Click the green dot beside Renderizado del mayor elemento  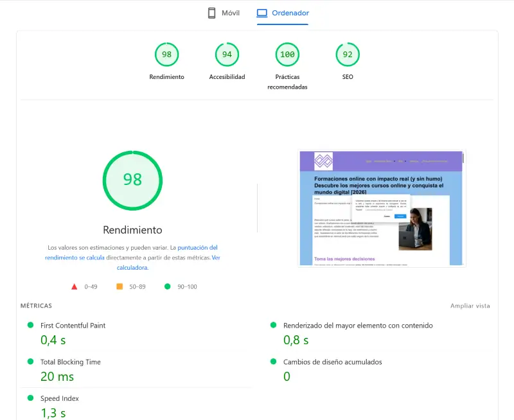274,325
